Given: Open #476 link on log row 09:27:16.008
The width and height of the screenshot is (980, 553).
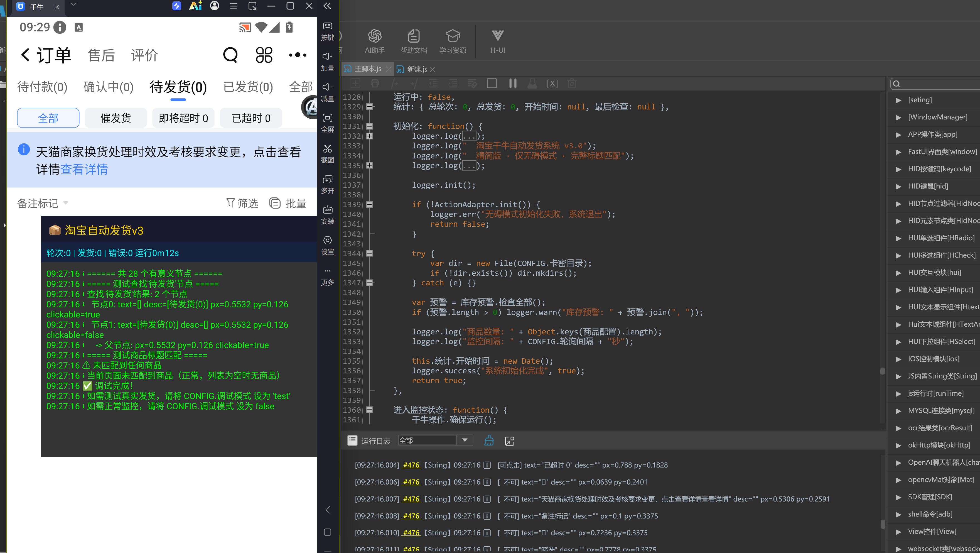Looking at the screenshot, I should tap(411, 516).
